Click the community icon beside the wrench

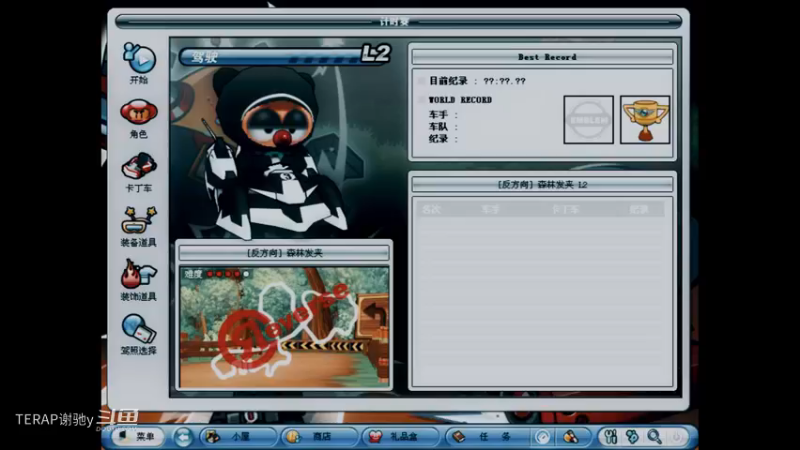click(x=632, y=437)
